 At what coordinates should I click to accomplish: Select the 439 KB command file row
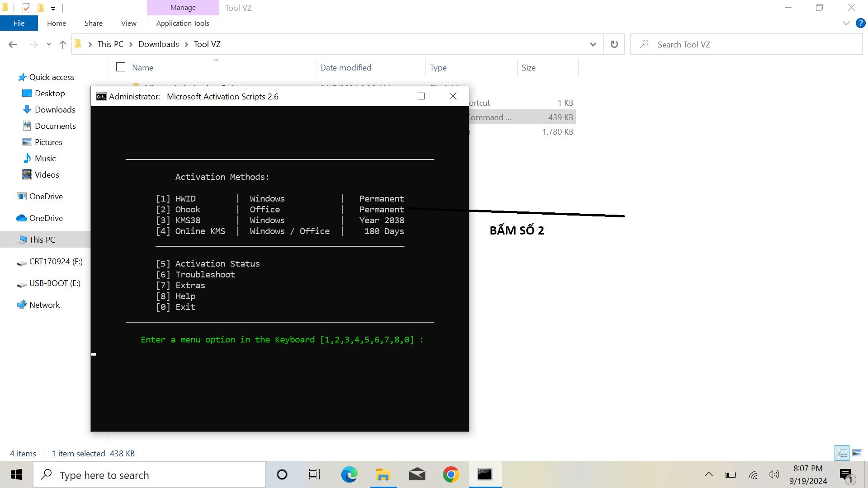522,117
